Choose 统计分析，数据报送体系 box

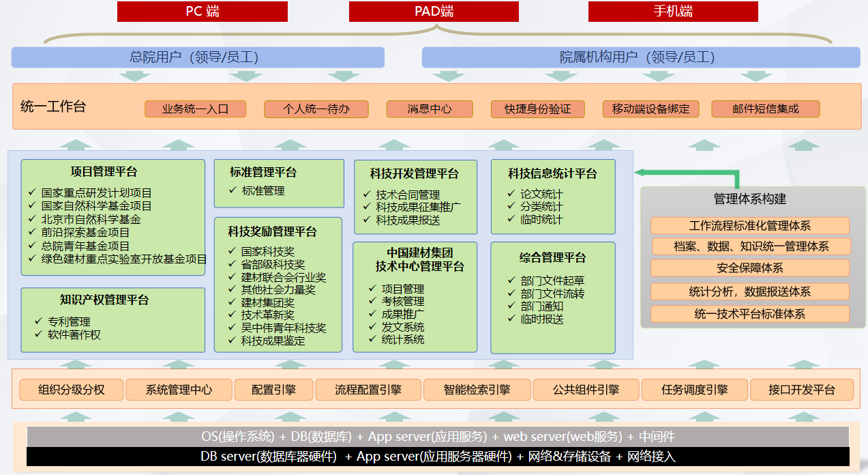(750, 292)
